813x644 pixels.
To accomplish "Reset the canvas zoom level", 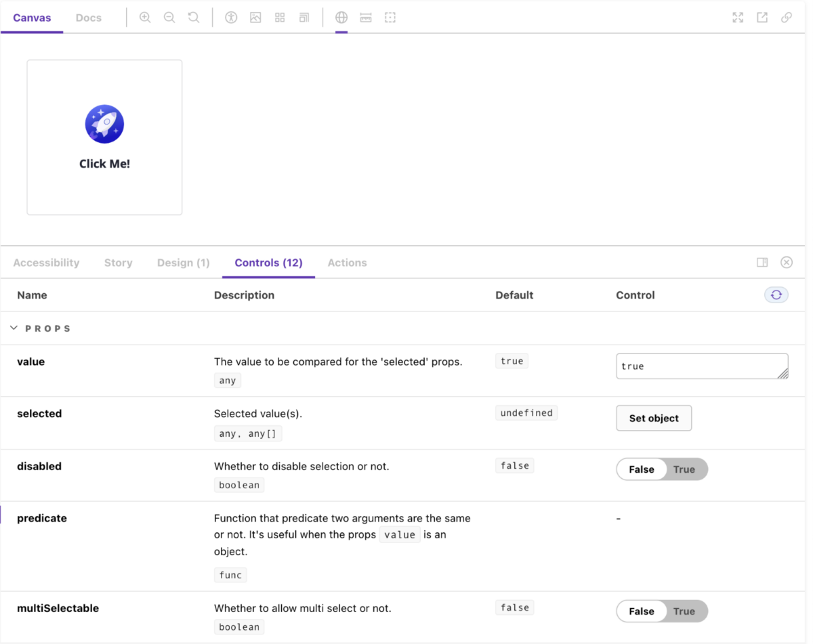I will (x=194, y=17).
